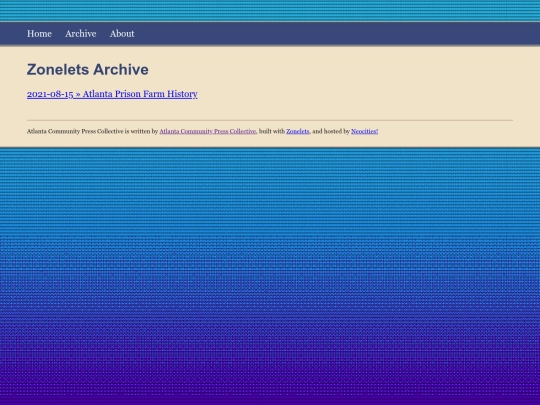Screen dimensions: 540x405
Task: Open the About page
Action: 122,34
